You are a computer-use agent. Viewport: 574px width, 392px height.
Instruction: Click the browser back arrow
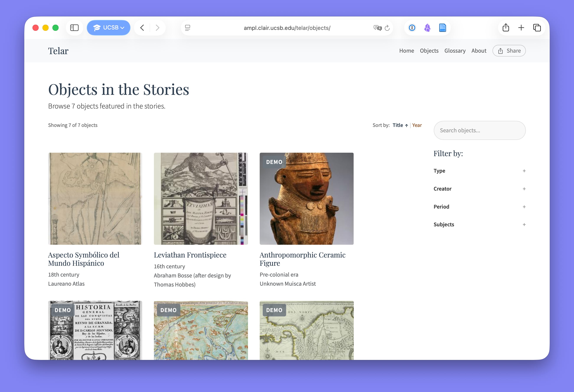tap(142, 28)
